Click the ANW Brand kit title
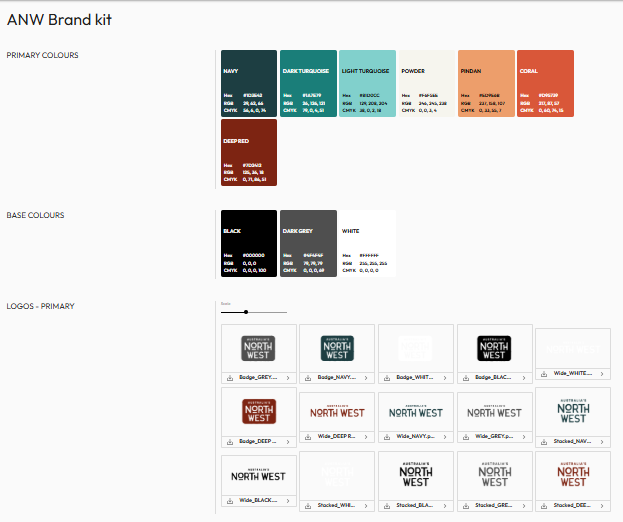This screenshot has width=623, height=522. [x=59, y=20]
